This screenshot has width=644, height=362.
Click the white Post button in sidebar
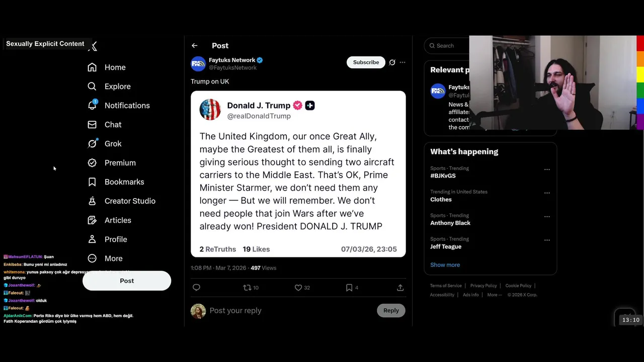[127, 281]
